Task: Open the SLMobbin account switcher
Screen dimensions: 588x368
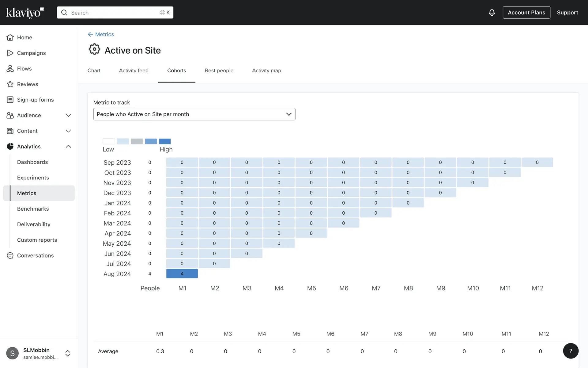Action: click(68, 353)
